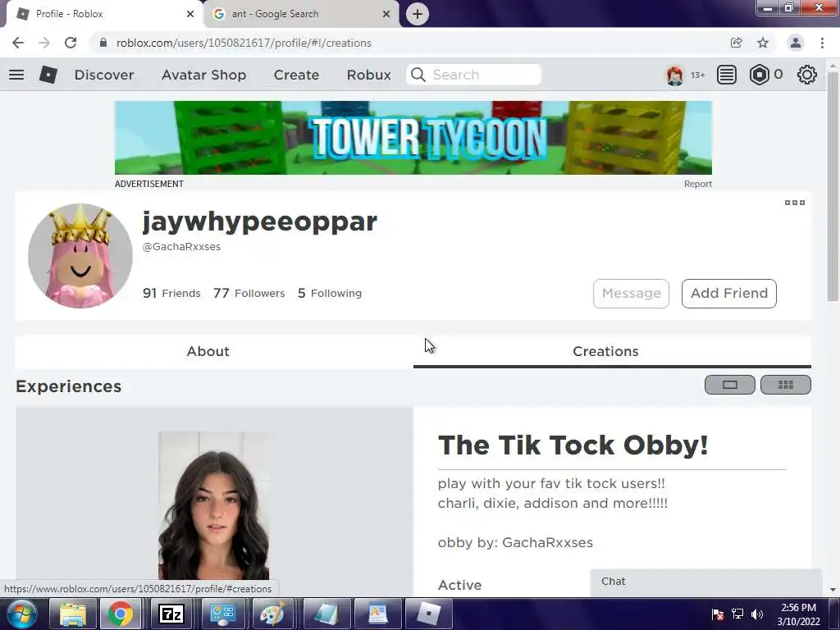Click the taskbar clock and date

pos(798,614)
